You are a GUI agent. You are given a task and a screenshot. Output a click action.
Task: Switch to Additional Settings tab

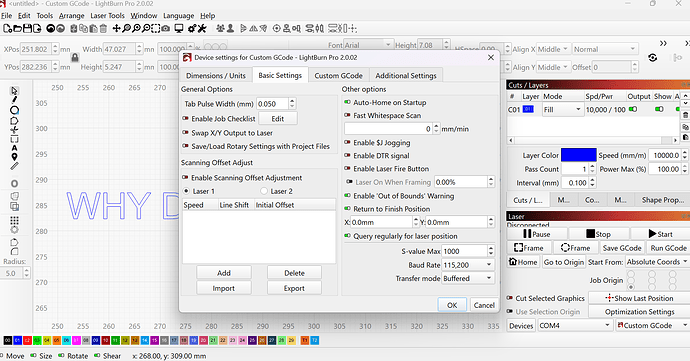406,76
